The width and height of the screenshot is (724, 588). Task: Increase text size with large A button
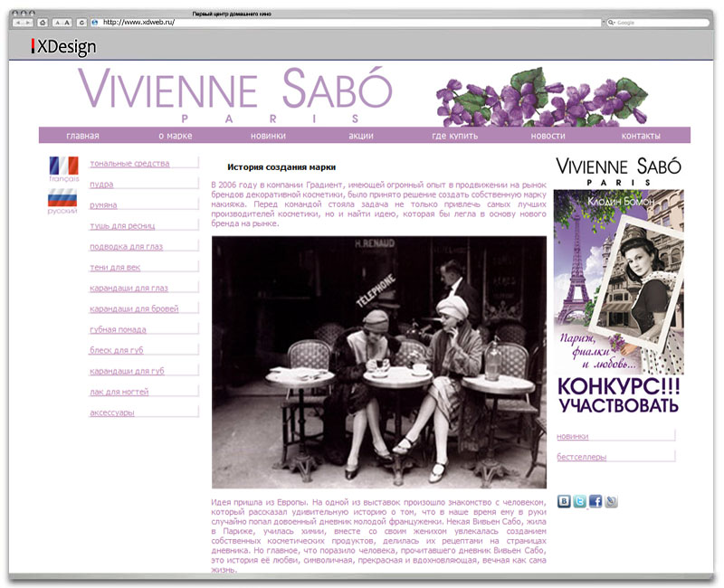point(67,22)
